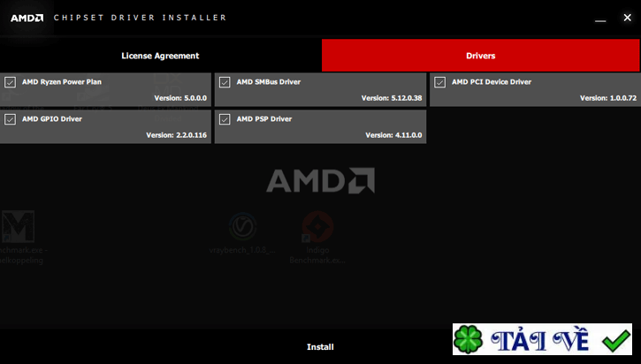Click the green clover icon on banner
This screenshot has width=641, height=364.
[x=469, y=339]
